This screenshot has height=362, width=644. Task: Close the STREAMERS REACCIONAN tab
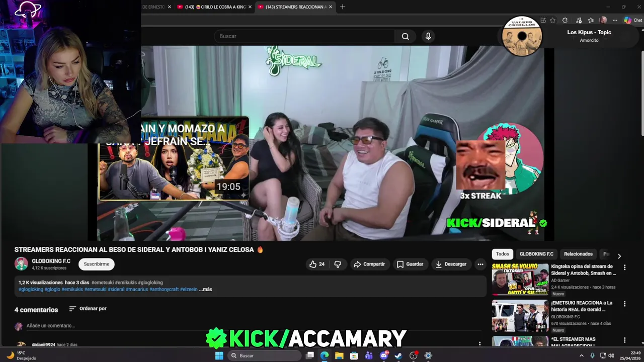(331, 7)
